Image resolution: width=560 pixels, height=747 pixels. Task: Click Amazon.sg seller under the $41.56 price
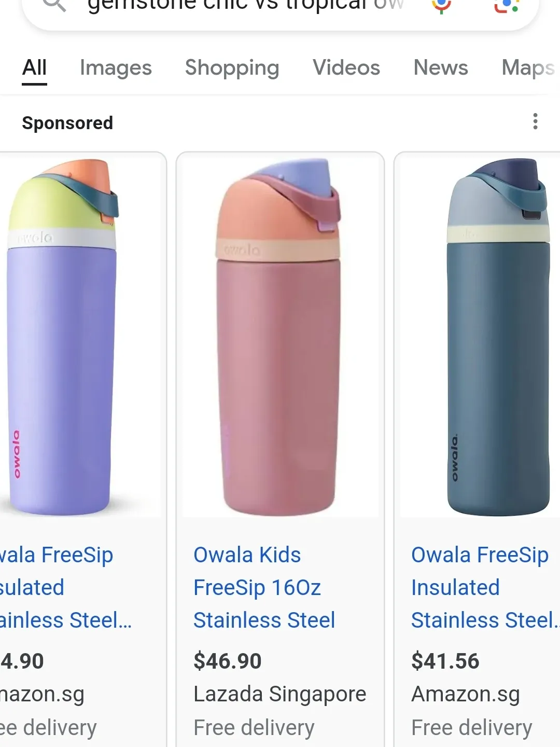[465, 694]
